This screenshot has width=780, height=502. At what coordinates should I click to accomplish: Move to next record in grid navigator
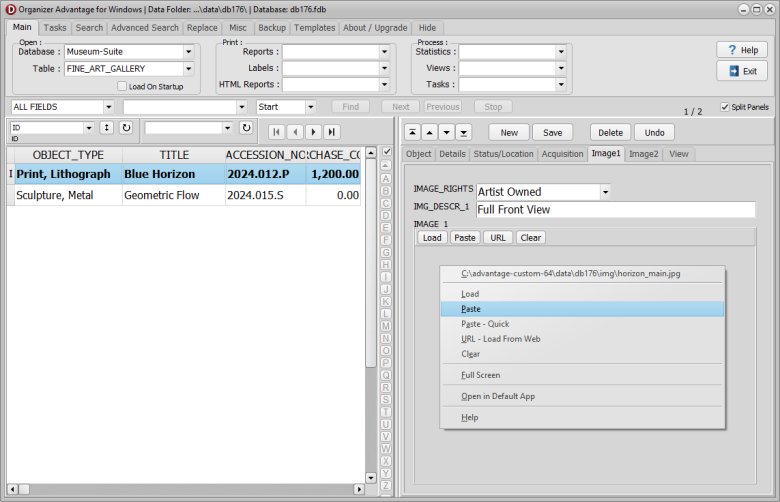pos(313,131)
